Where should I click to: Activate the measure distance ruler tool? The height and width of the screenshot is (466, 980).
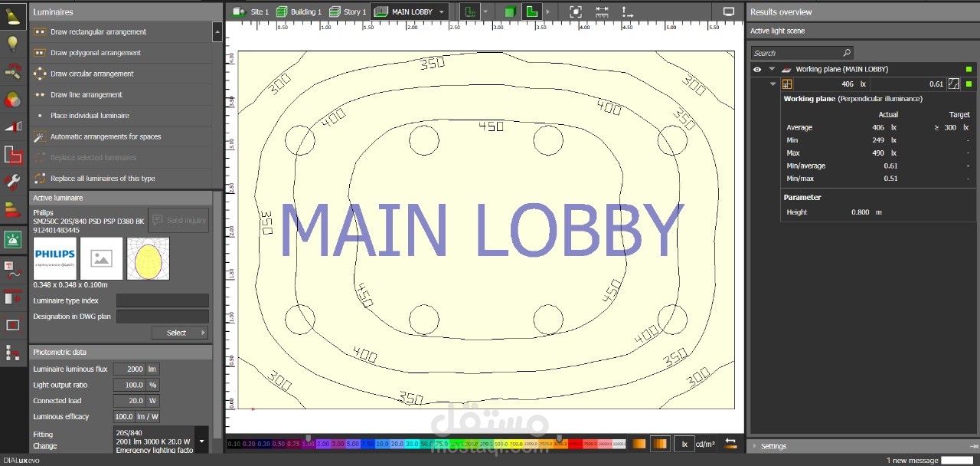point(602,11)
